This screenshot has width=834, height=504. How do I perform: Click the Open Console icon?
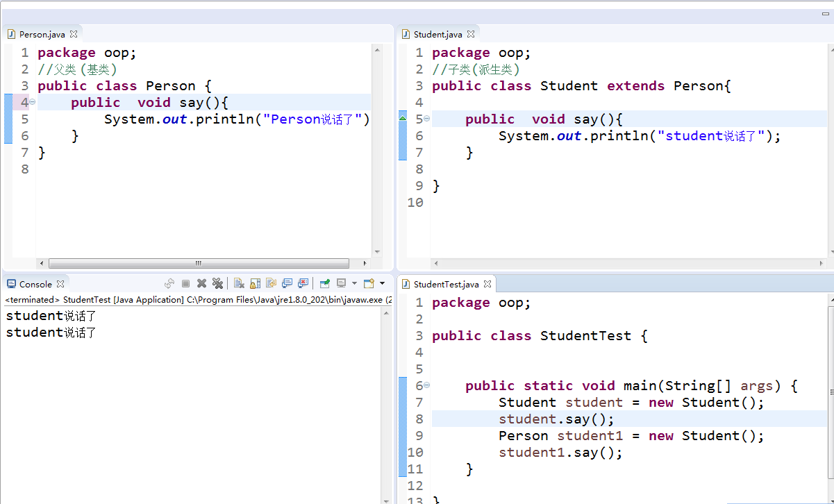point(369,283)
